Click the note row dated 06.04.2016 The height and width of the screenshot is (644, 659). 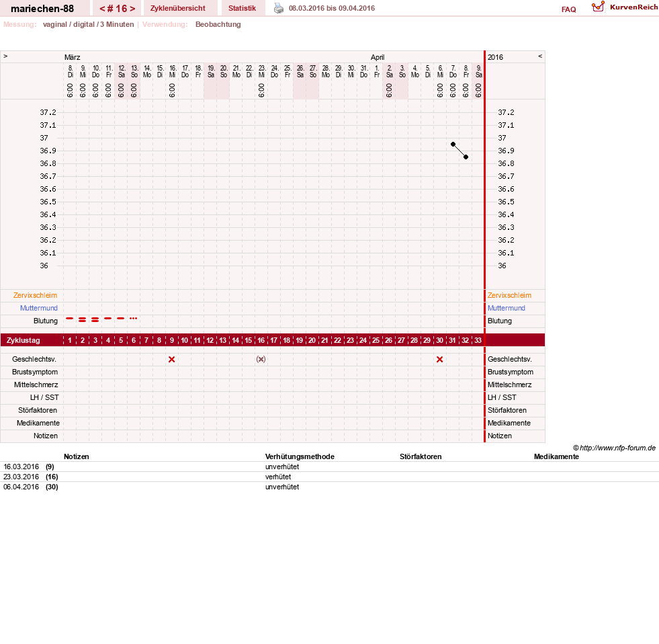click(329, 487)
